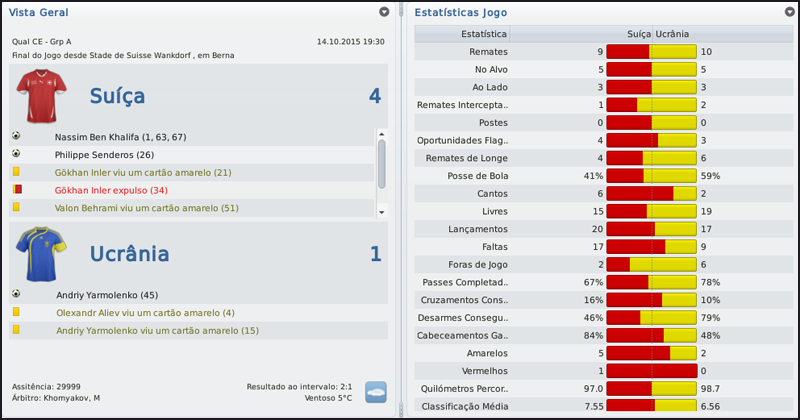Click the Switzerland red shirt icon

(40, 96)
